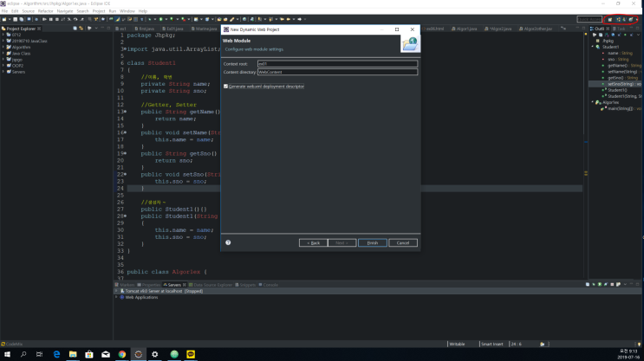
Task: Switch to Marine.java editor tab
Action: click(204, 29)
